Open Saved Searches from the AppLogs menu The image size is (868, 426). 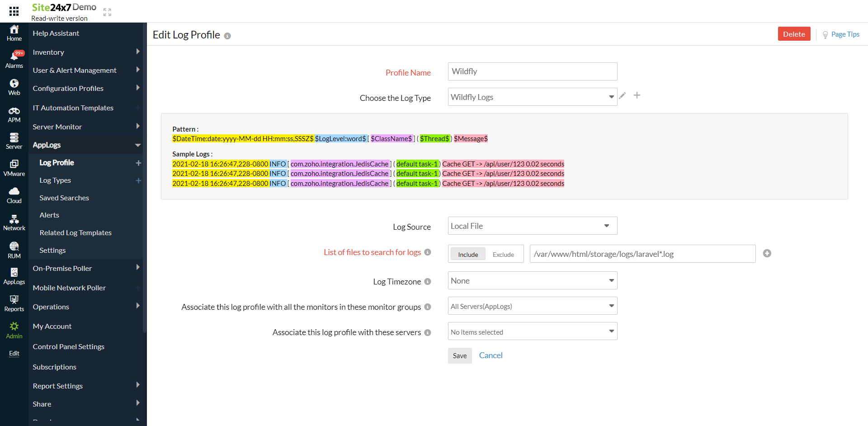64,198
